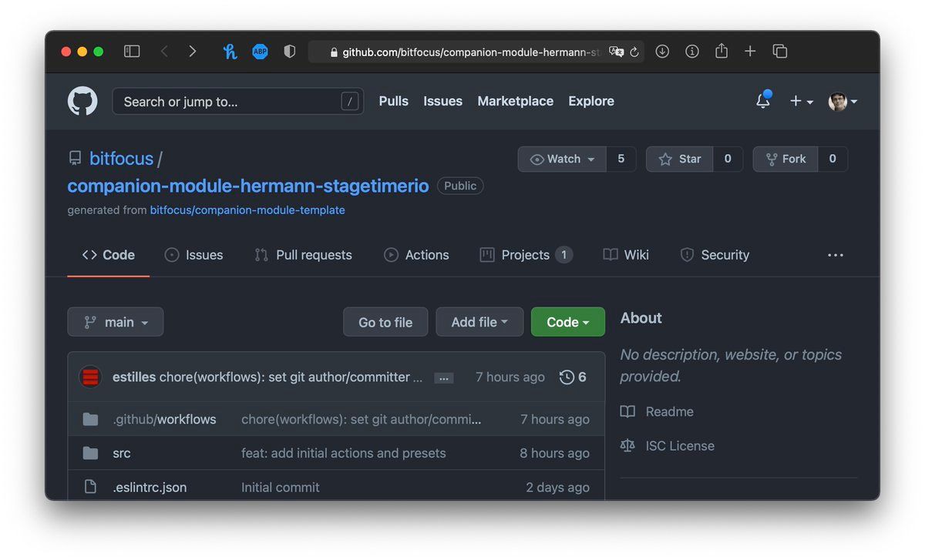The width and height of the screenshot is (925, 560).
Task: Reload page with the refresh icon
Action: point(634,52)
